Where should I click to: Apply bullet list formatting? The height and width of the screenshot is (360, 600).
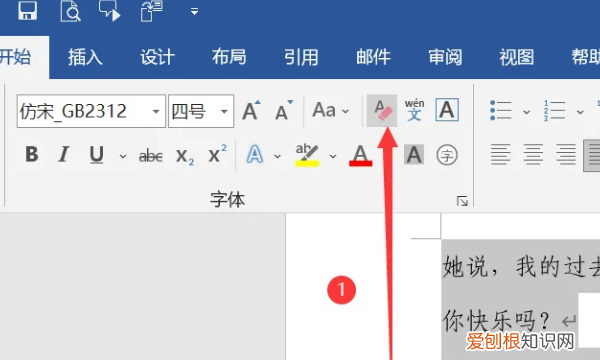[501, 111]
